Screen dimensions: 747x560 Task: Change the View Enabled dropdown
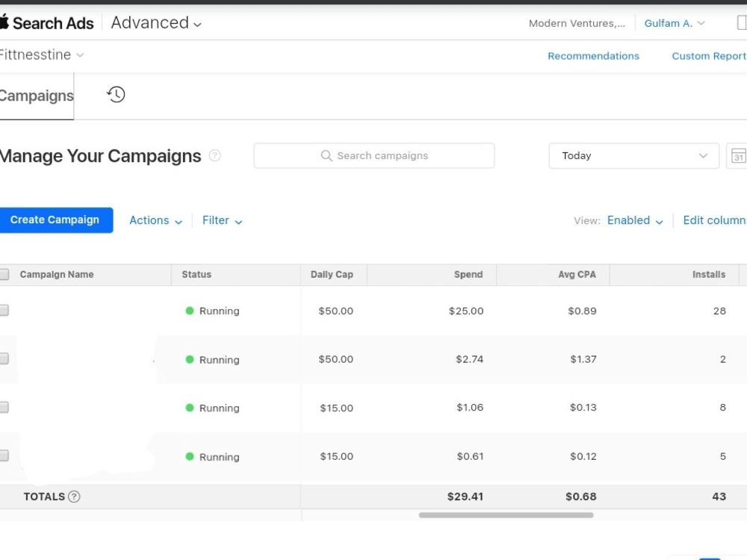(635, 220)
